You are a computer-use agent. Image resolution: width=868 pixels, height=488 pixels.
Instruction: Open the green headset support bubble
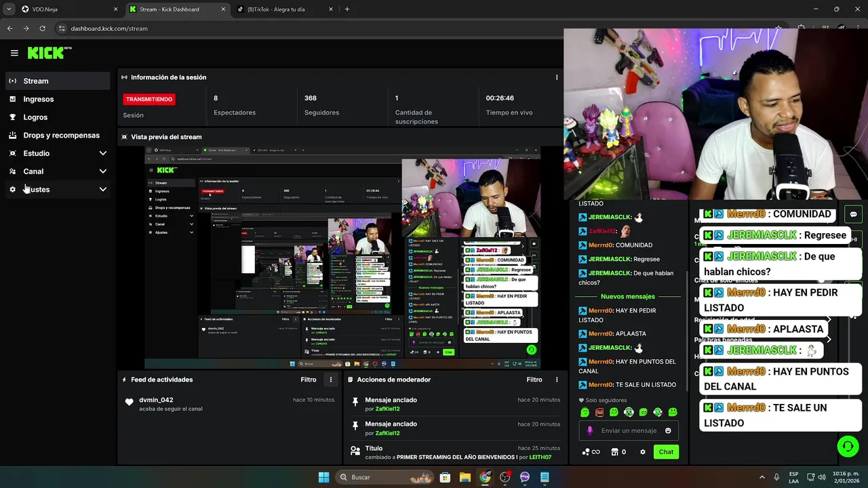tap(848, 446)
